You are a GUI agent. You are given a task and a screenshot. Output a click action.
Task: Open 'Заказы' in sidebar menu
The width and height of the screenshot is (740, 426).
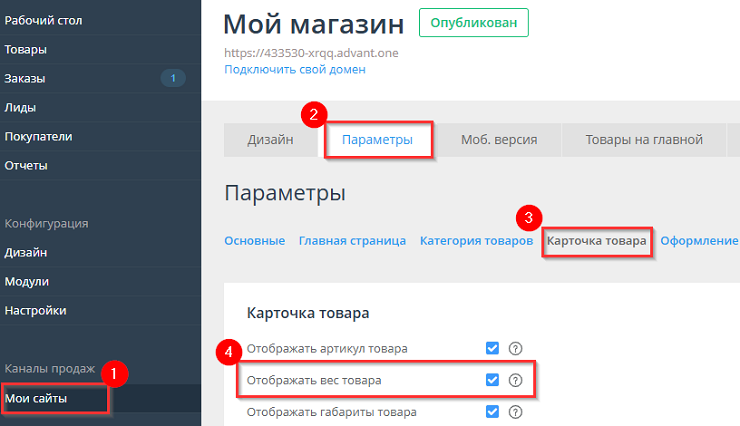pyautogui.click(x=25, y=78)
